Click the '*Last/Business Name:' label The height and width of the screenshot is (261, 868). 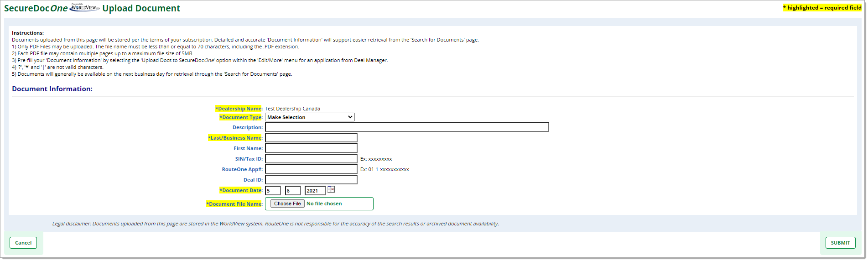click(x=235, y=138)
